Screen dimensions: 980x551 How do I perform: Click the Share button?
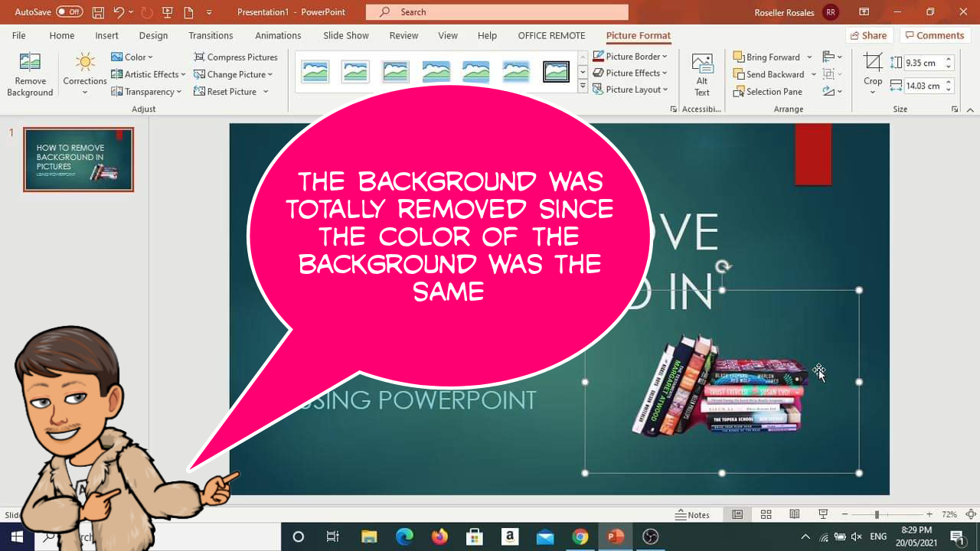pos(869,35)
